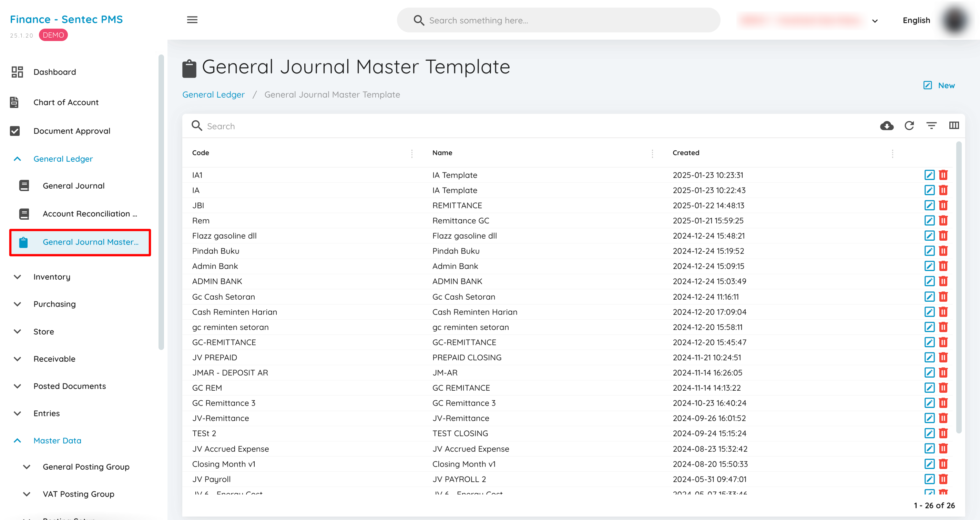Open the filter options icon
980x520 pixels.
[931, 126]
